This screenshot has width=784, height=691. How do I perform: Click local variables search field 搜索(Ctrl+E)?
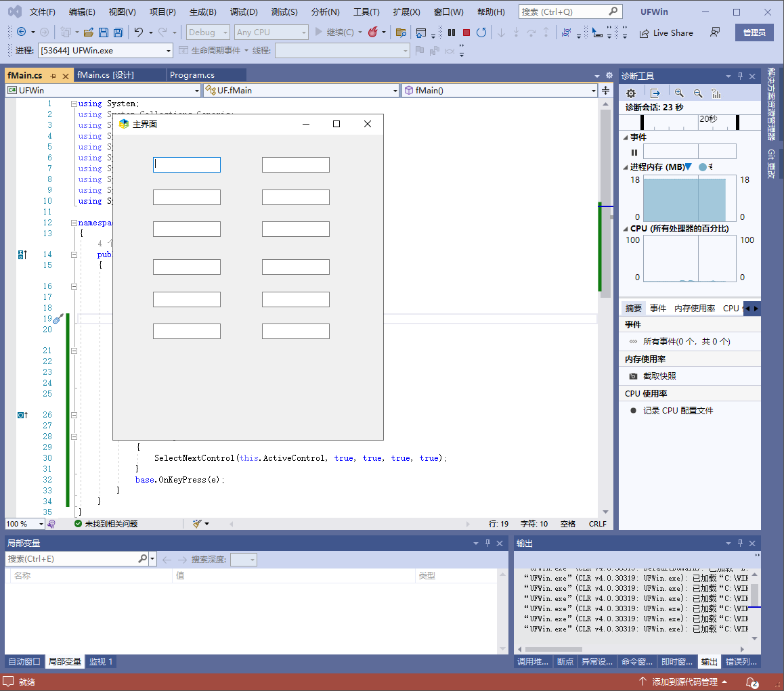point(72,559)
